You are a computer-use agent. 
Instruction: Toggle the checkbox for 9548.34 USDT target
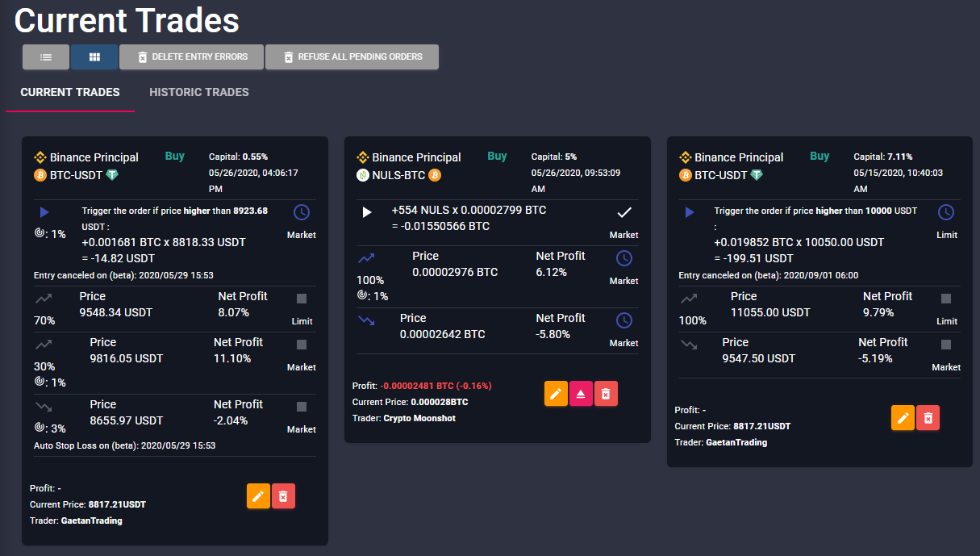(302, 299)
